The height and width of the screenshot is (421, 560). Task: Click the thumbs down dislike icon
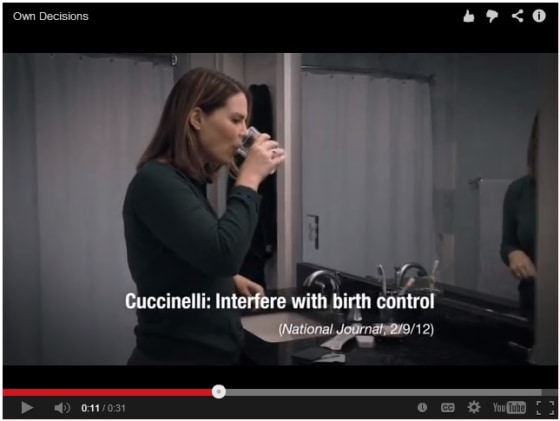[x=492, y=16]
